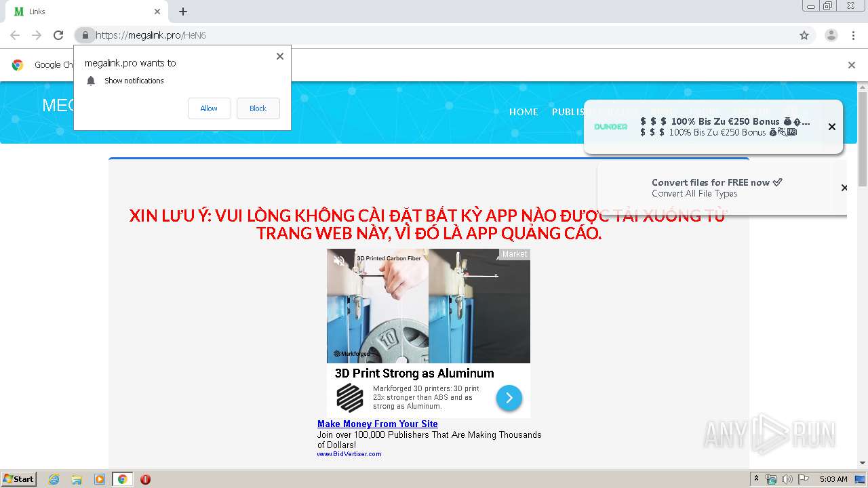Image resolution: width=868 pixels, height=488 pixels.
Task: Allow notifications from megalink.pro
Action: pyautogui.click(x=209, y=108)
